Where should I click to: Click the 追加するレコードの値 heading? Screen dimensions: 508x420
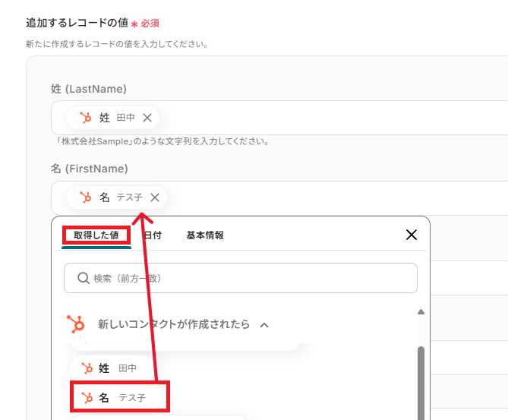pos(77,23)
